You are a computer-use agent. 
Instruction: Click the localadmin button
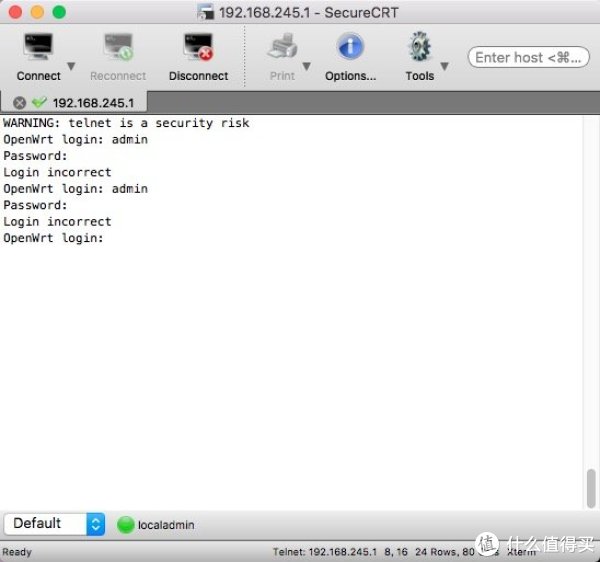(x=156, y=524)
